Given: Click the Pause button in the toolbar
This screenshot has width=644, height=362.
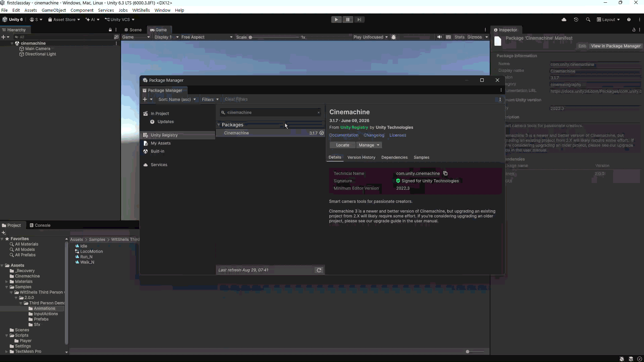Looking at the screenshot, I should click(x=348, y=20).
